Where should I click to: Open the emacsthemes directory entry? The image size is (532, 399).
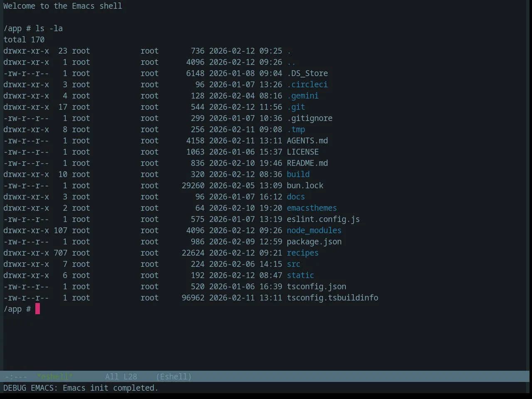(312, 208)
